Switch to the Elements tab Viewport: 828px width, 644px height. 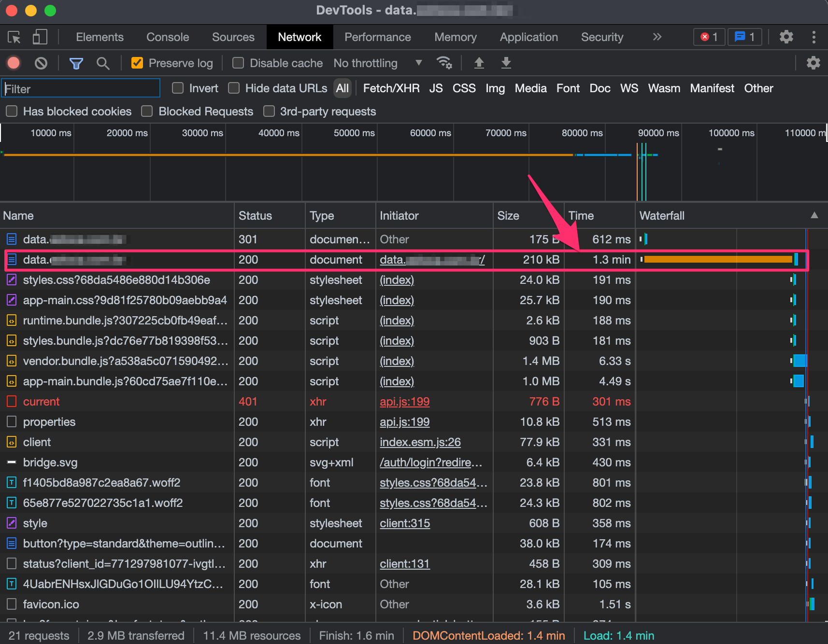pos(100,37)
